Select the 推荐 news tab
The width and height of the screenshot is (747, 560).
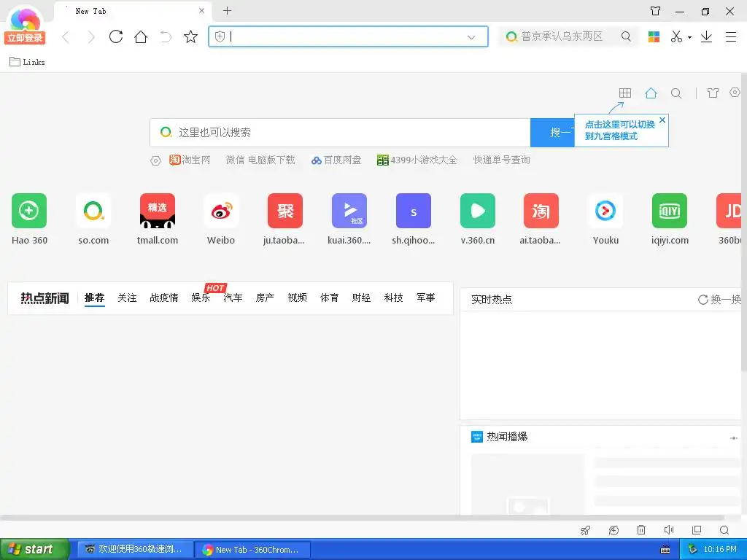tap(94, 298)
